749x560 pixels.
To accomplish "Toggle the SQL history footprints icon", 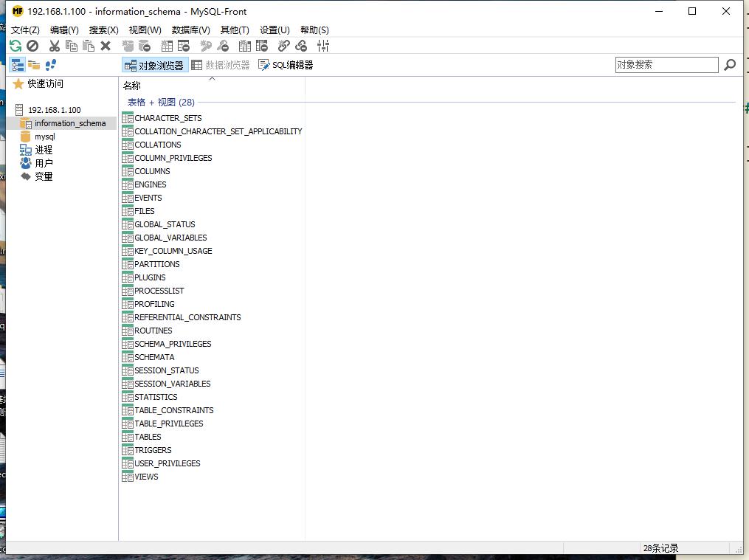I will [51, 65].
